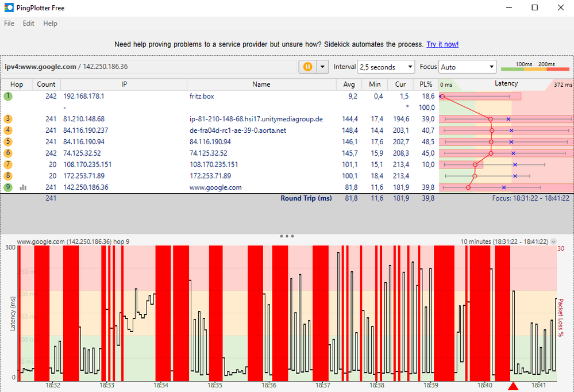Image resolution: width=574 pixels, height=392 pixels.
Task: Click the target address field ipv4:www.google.com
Action: coord(149,67)
